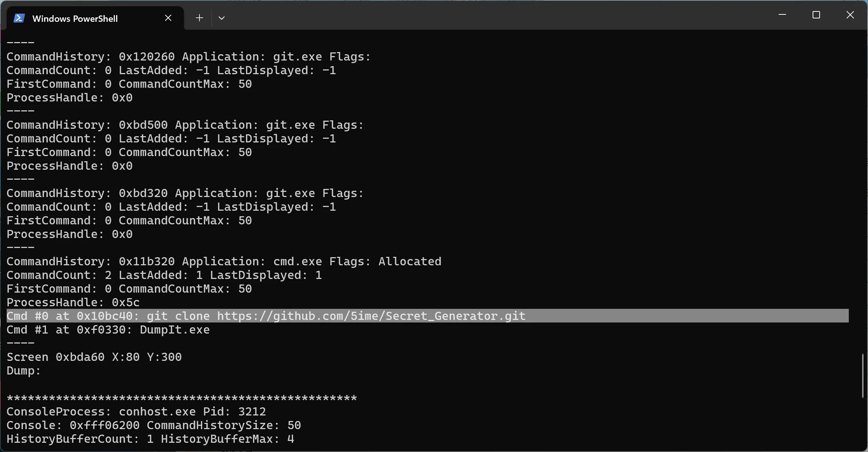Maximize the terminal window
868x452 pixels.
click(x=816, y=15)
